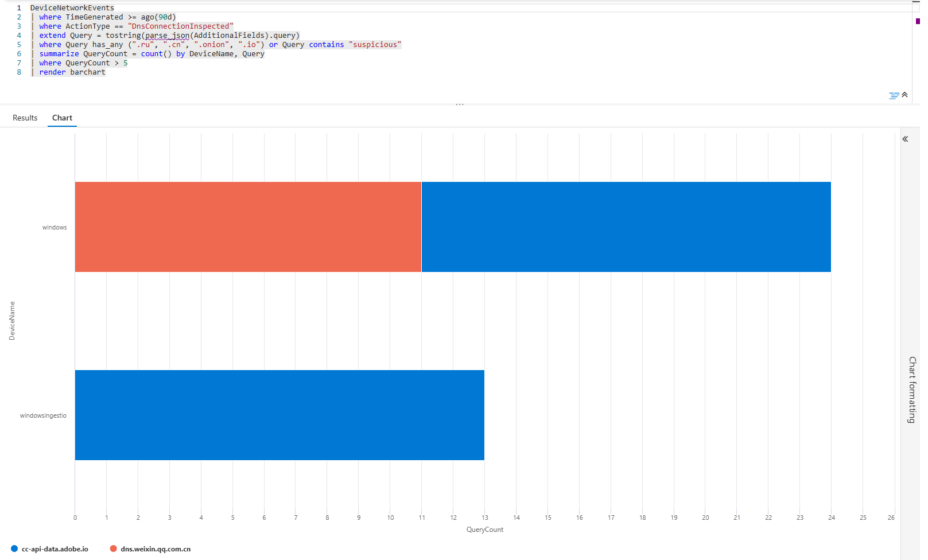Select the orange bar segment for windows
Image resolution: width=928 pixels, height=560 pixels.
(248, 227)
